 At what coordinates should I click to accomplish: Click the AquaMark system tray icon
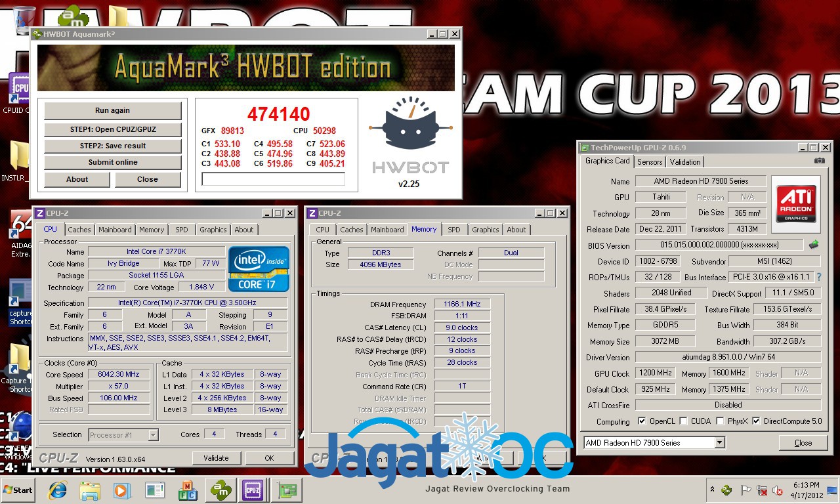coord(726,490)
